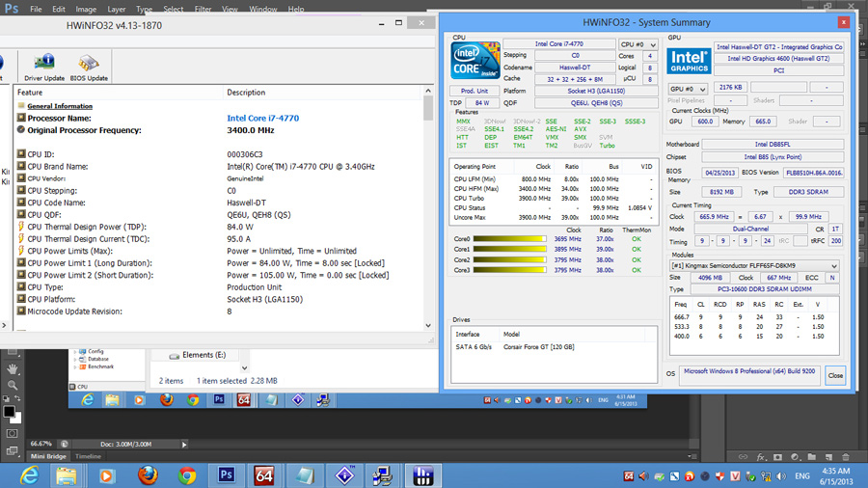
Task: Select the Microcode Update Revision row
Action: click(x=219, y=312)
